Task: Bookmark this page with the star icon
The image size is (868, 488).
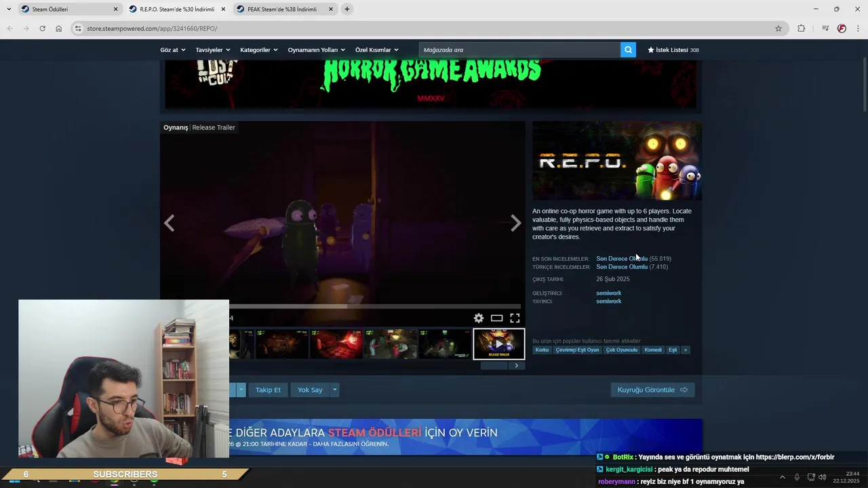Action: (778, 28)
